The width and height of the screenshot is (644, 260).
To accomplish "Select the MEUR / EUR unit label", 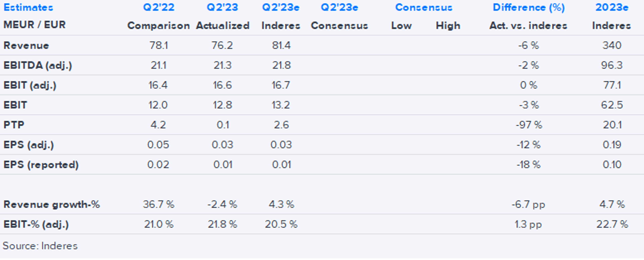I will click(35, 25).
